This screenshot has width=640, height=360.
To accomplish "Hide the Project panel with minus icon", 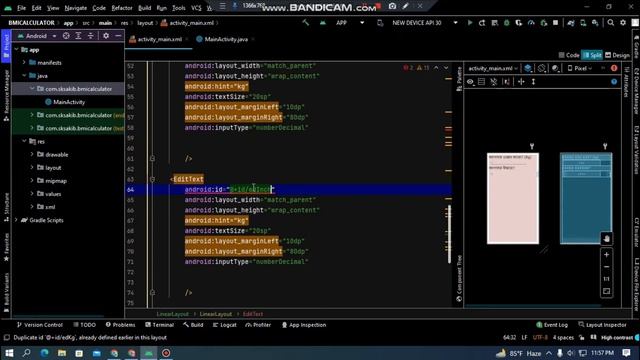I will (x=118, y=36).
